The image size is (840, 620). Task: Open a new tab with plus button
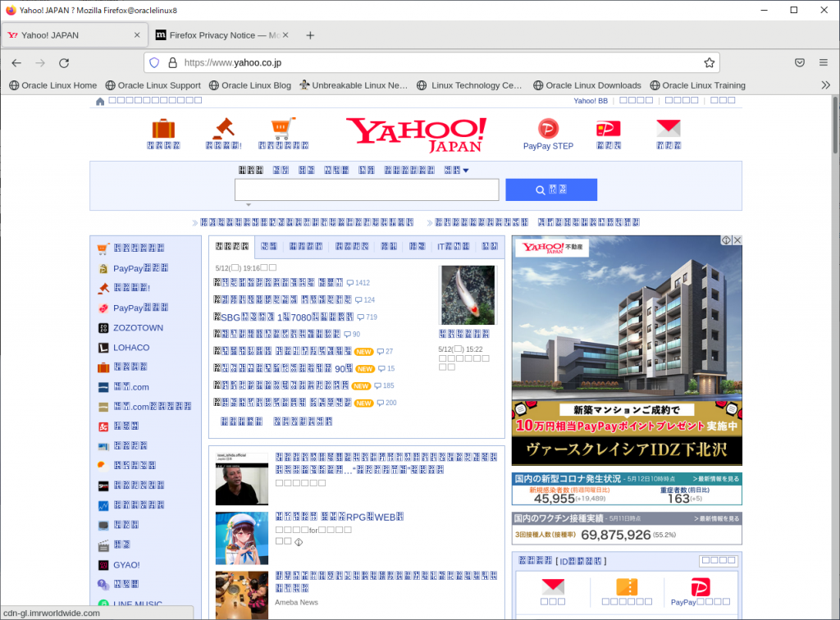point(310,35)
